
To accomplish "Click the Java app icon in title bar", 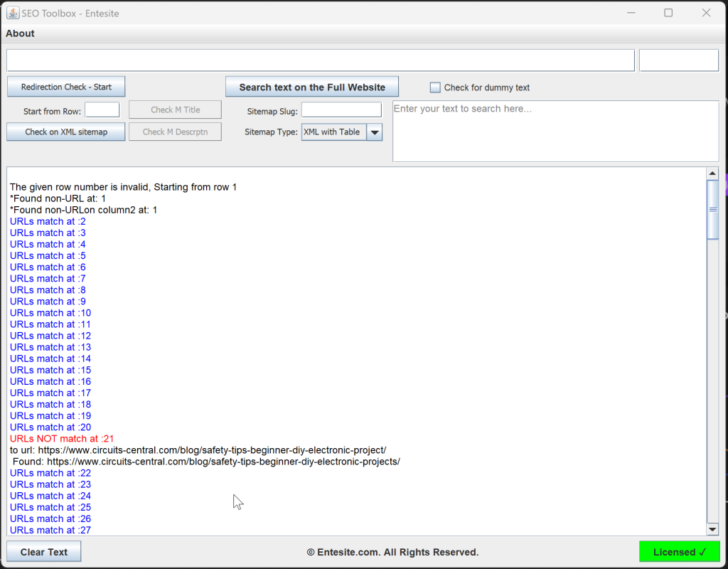I will coord(13,13).
